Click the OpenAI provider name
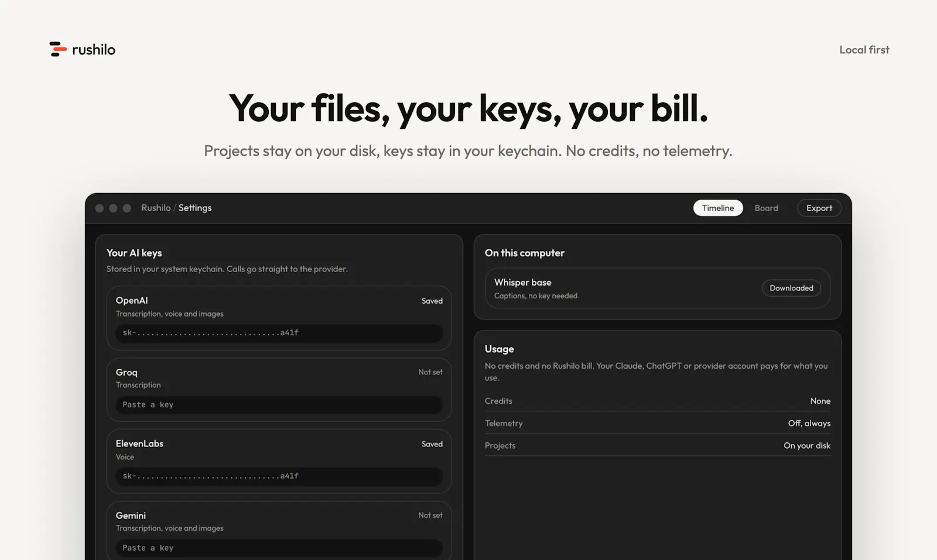 132,300
